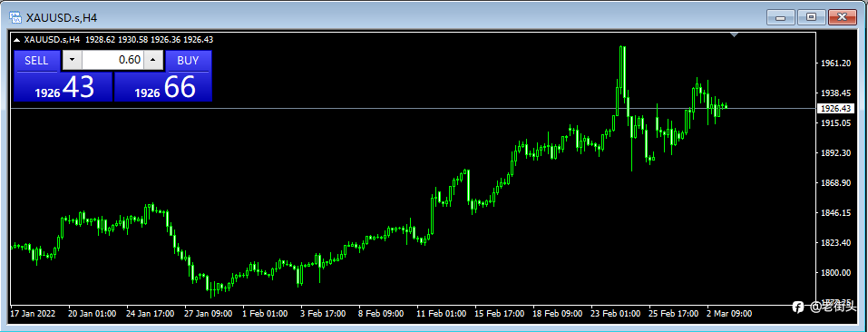
Task: Click the 3 Feb 17:00 time label
Action: (324, 314)
